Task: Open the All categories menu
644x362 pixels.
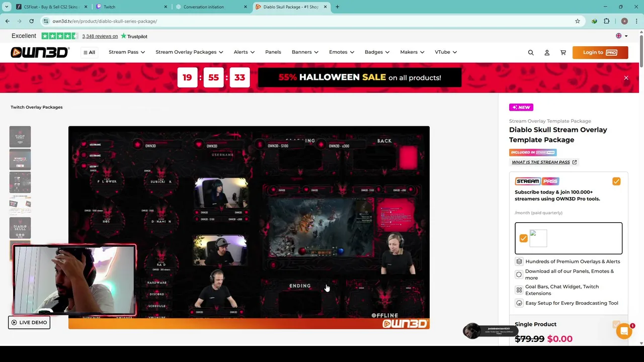Action: coord(89,52)
